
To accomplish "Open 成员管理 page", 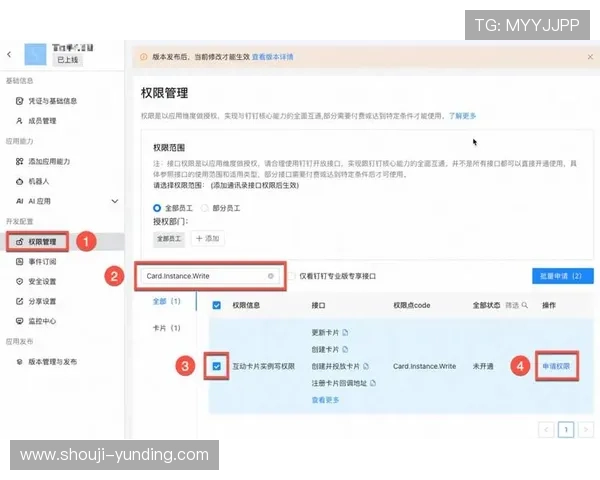I will pyautogui.click(x=42, y=121).
